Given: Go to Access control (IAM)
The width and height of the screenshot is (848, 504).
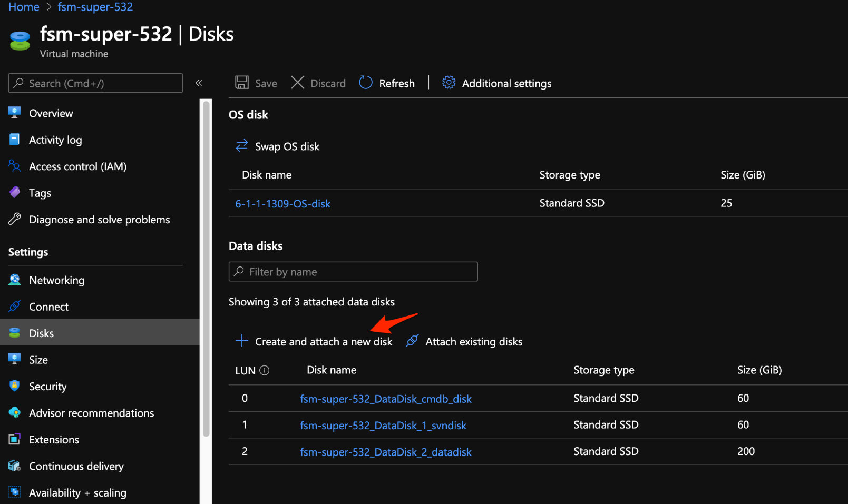Looking at the screenshot, I should tap(77, 166).
